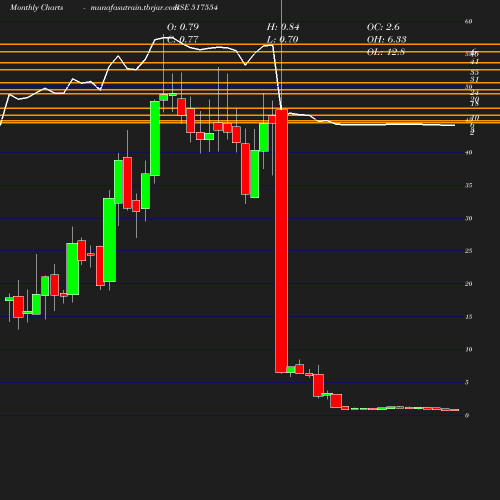Select the "C: 0.77" close value

point(183,39)
